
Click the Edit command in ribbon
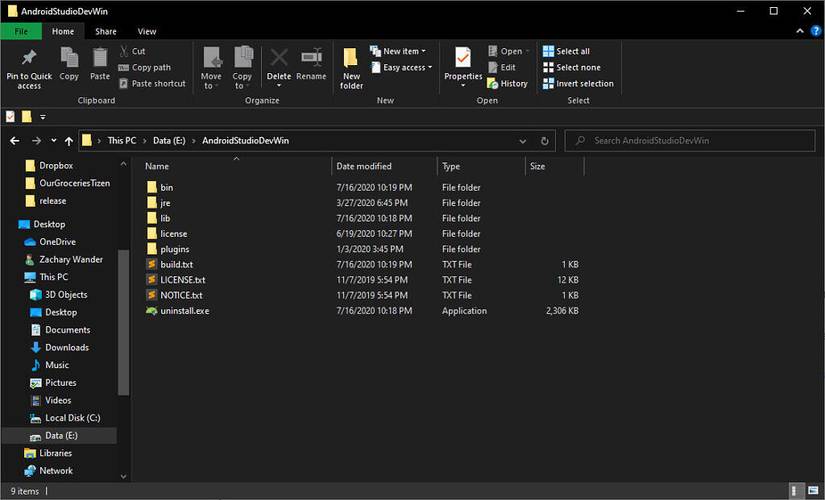(502, 67)
